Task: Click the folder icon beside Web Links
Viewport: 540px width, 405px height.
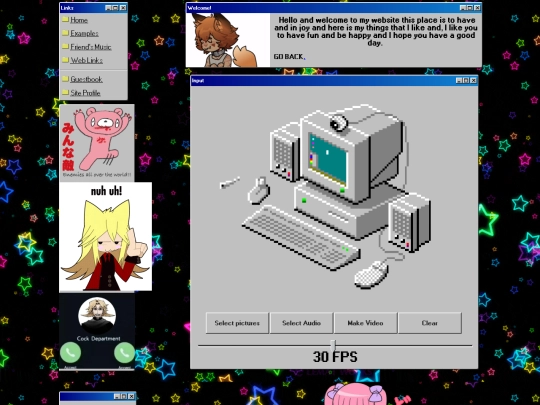Action: click(x=65, y=60)
